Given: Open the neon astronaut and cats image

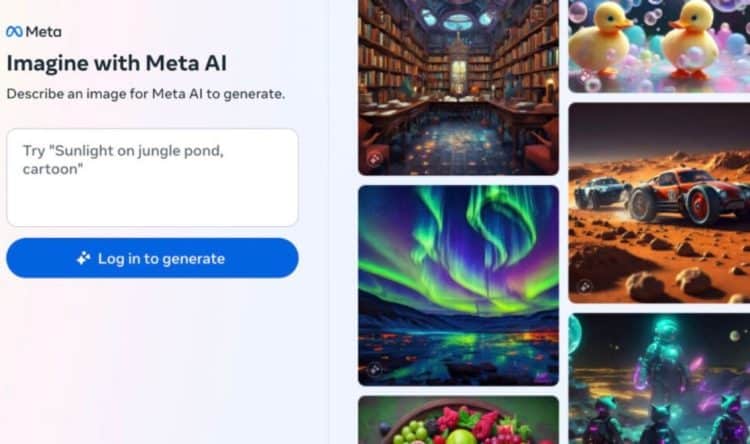Looking at the screenshot, I should [x=659, y=378].
